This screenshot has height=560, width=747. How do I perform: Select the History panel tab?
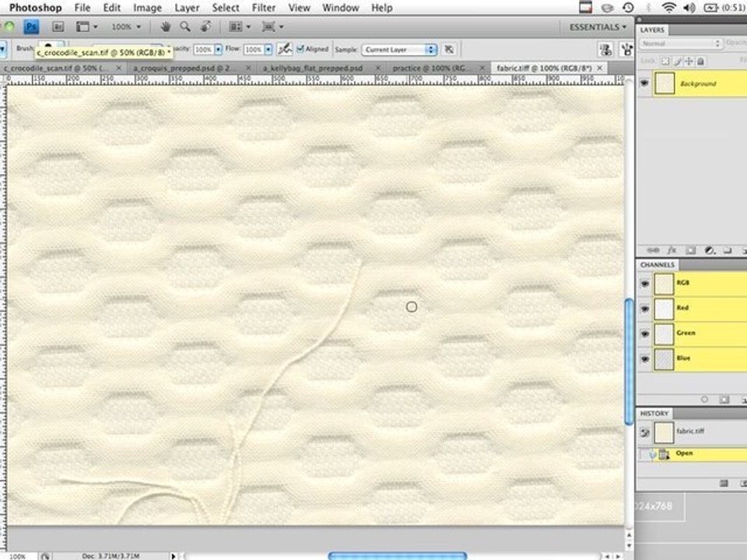pos(654,413)
